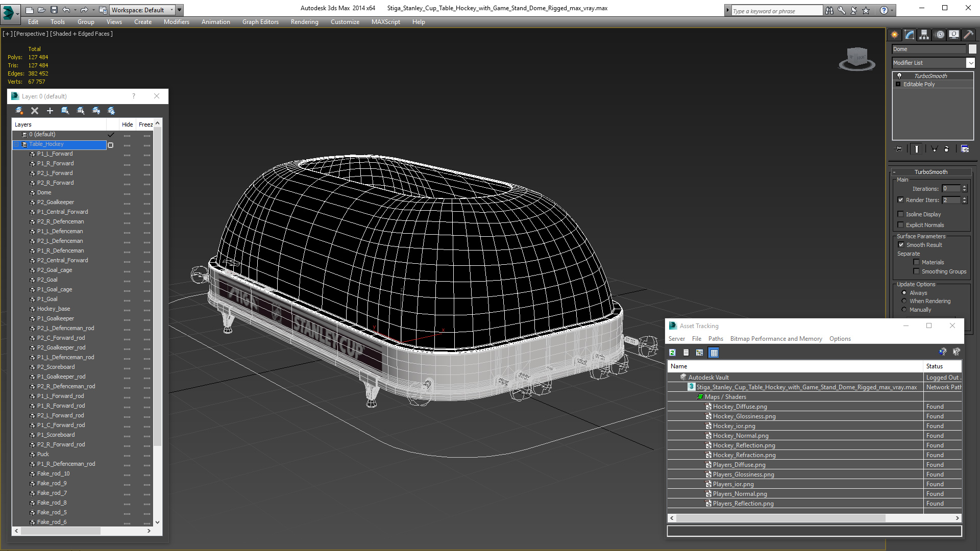The height and width of the screenshot is (551, 980).
Task: Toggle Smooth Result checkbox
Action: (901, 245)
